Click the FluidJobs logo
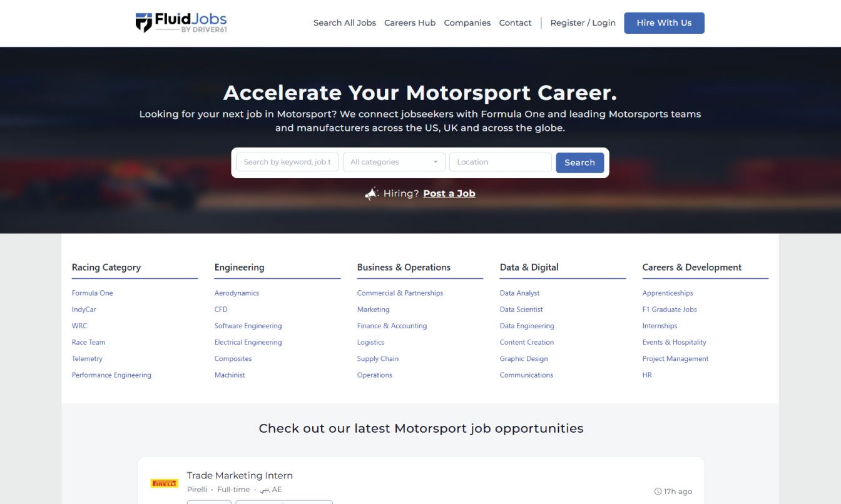The image size is (841, 504). click(181, 21)
